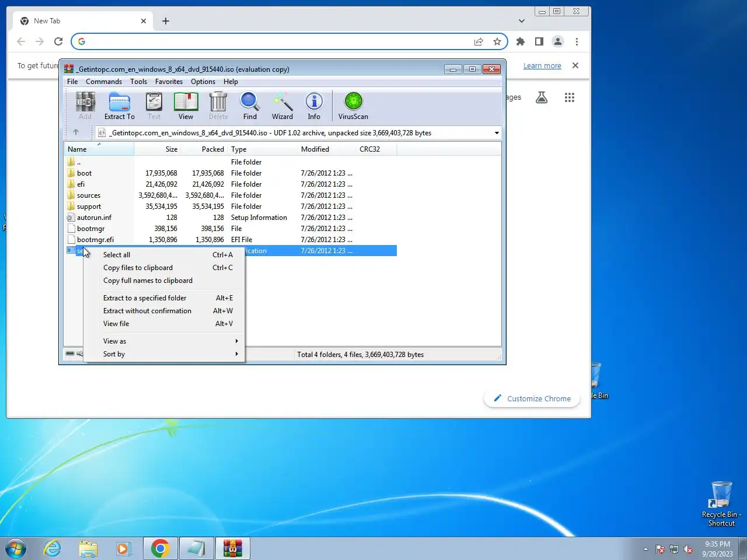Sort by the Modified column header
Screen dimensions: 747x560
click(x=326, y=149)
